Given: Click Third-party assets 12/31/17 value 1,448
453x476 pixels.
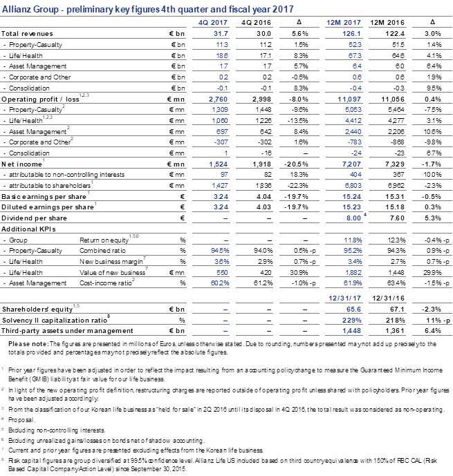Looking at the screenshot, I should pos(352,331).
